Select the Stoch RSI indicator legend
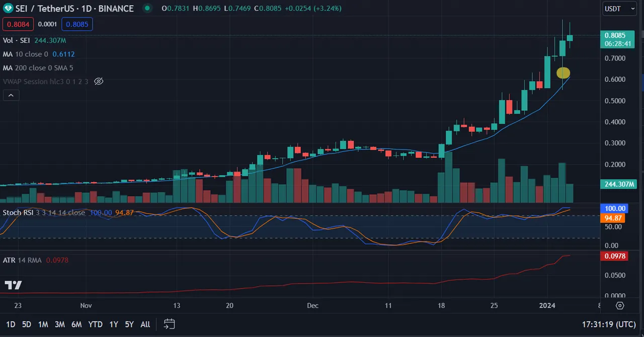Image resolution: width=644 pixels, height=337 pixels. pyautogui.click(x=44, y=213)
